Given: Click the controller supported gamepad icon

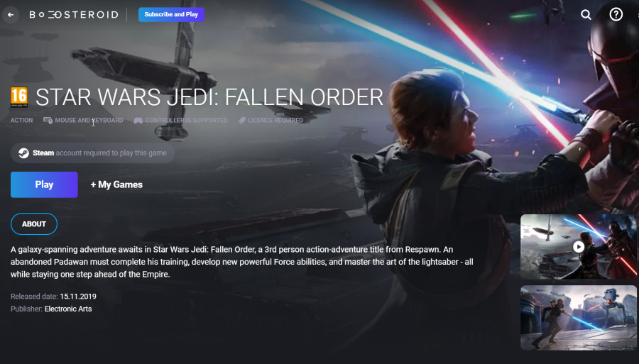Looking at the screenshot, I should tap(138, 120).
